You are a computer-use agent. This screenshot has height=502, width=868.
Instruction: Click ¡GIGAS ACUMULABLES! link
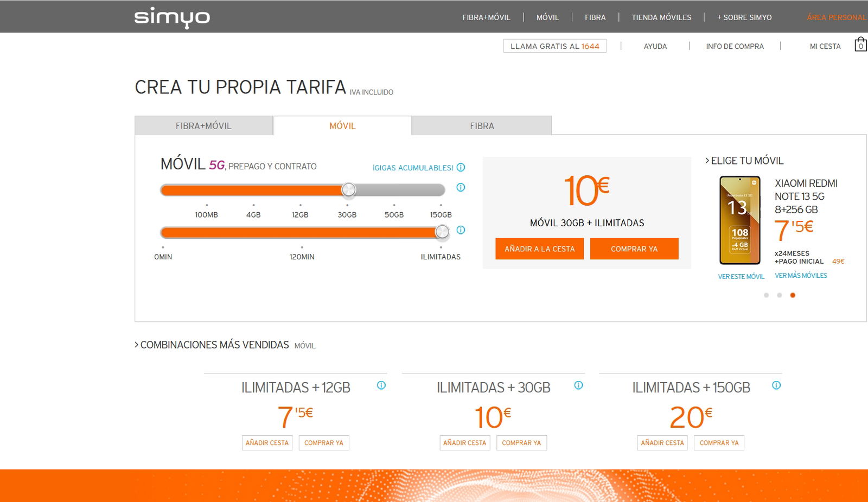pos(413,168)
